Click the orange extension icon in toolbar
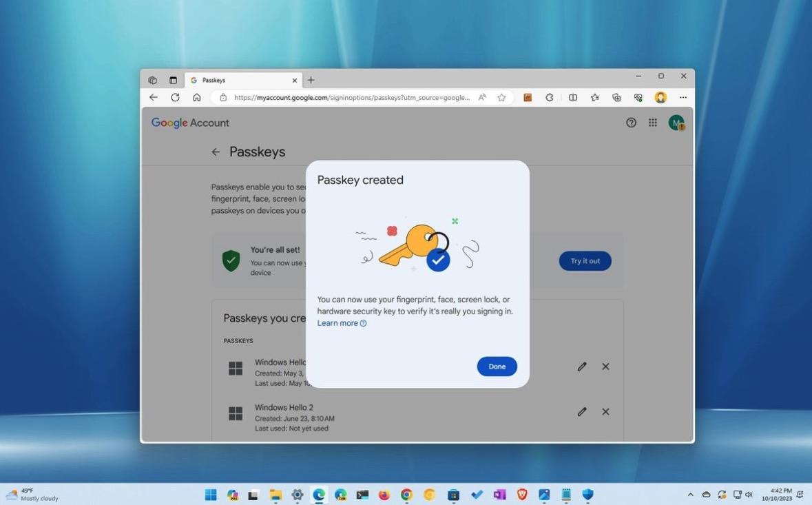Screen dimensions: 812x505 [x=528, y=97]
